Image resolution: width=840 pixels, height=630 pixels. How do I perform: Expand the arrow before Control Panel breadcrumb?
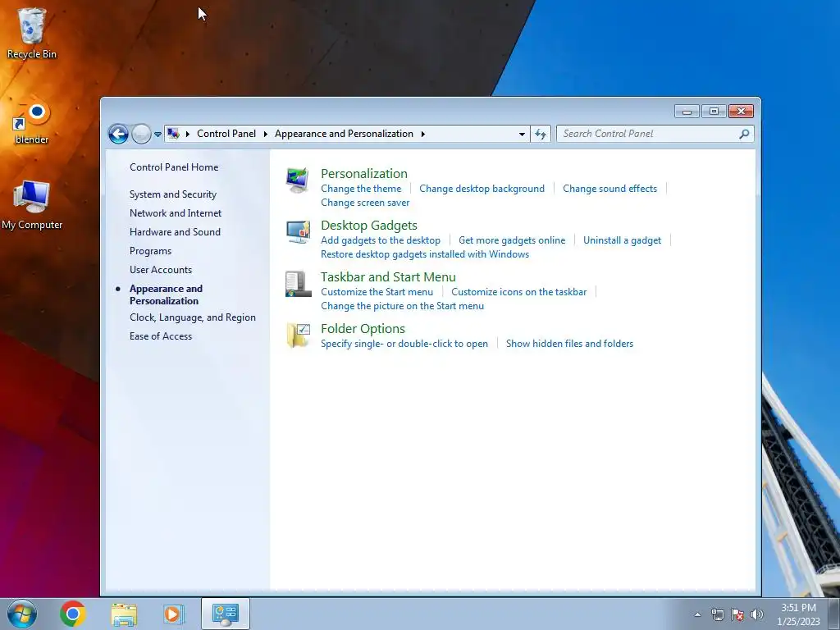[x=188, y=134]
